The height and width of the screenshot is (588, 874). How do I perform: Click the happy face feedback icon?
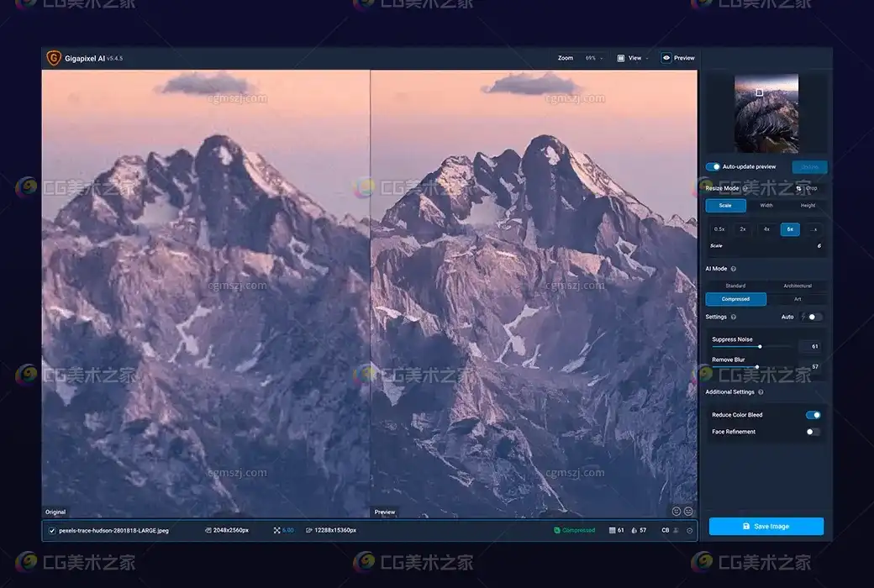[677, 511]
